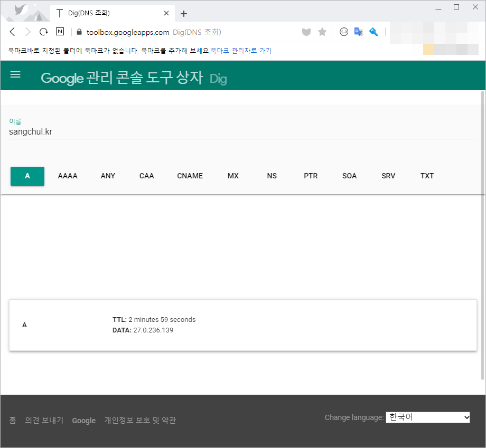Select the SRV record type

click(388, 176)
